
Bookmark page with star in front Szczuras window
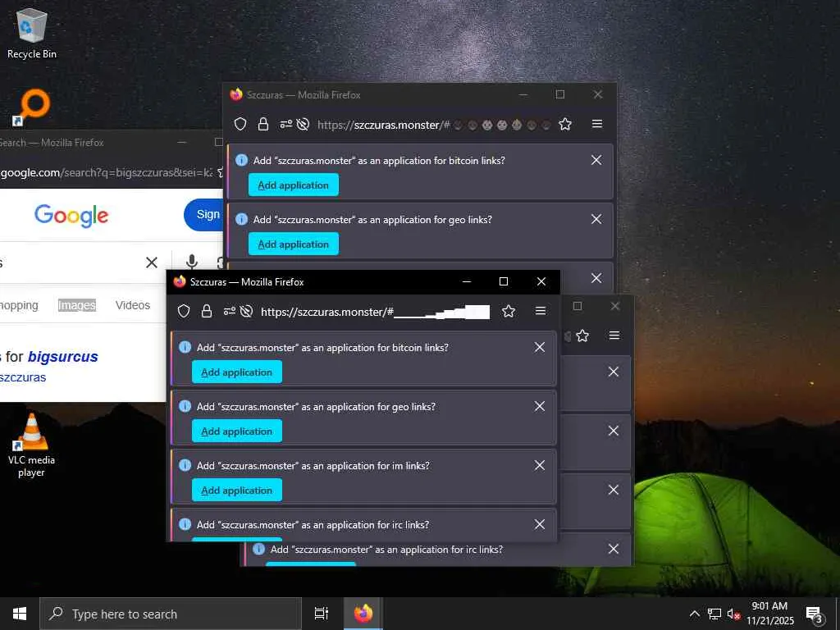[509, 311]
